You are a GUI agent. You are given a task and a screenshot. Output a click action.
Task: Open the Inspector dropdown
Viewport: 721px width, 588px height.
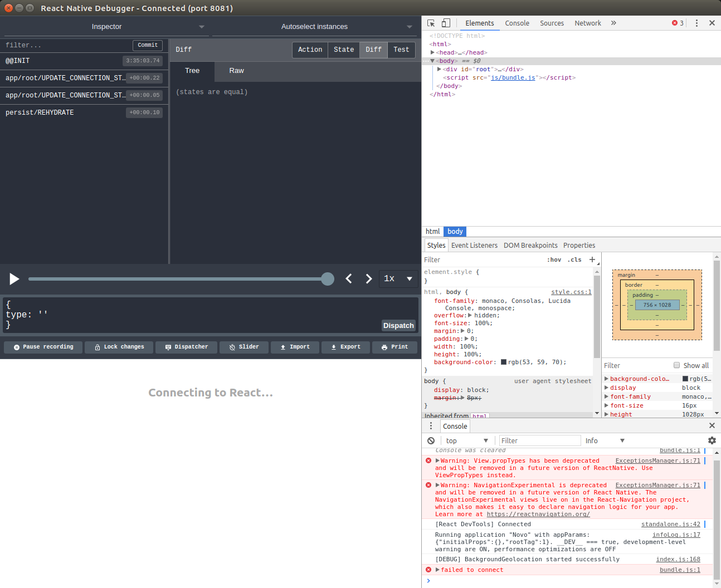[x=106, y=27]
